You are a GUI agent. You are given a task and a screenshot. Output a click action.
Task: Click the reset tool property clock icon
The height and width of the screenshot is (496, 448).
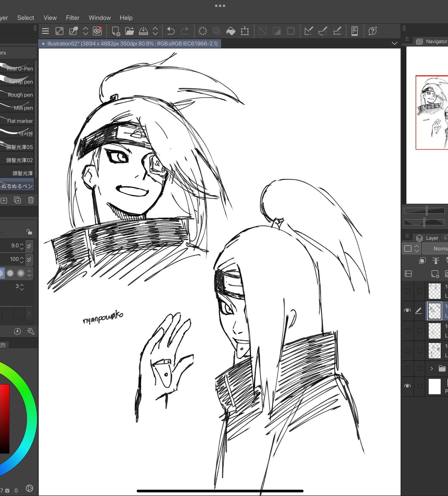pyautogui.click(x=17, y=331)
